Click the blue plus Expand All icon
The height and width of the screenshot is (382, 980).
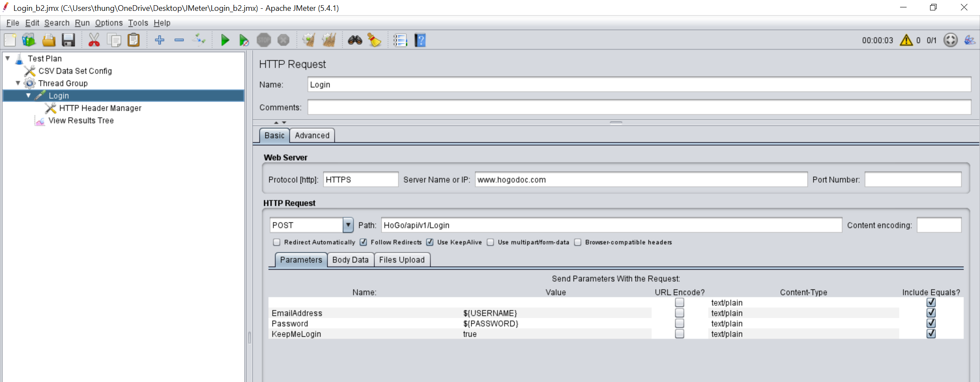click(159, 40)
